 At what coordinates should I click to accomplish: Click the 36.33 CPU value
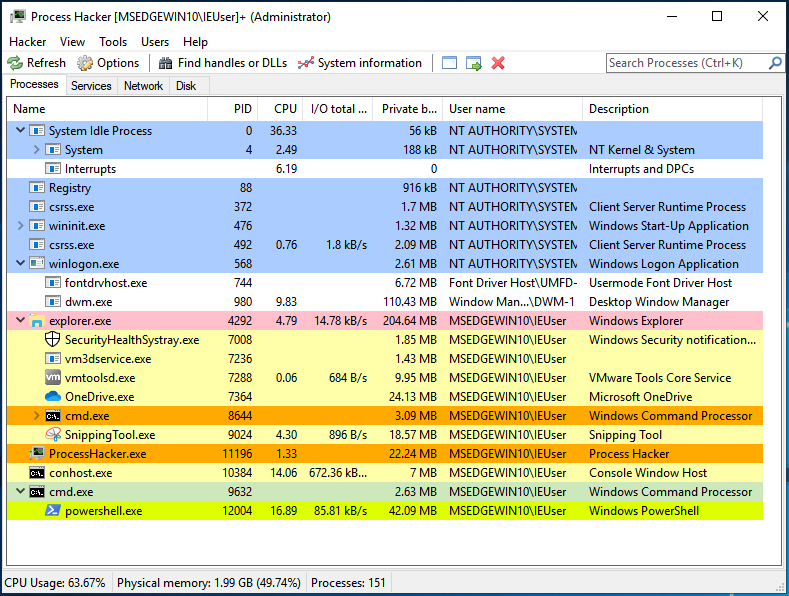click(283, 131)
